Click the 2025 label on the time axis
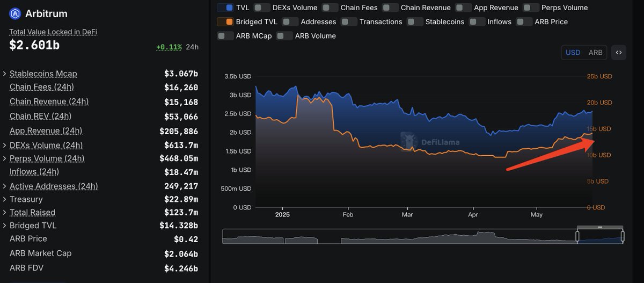This screenshot has width=644, height=283. pos(282,214)
